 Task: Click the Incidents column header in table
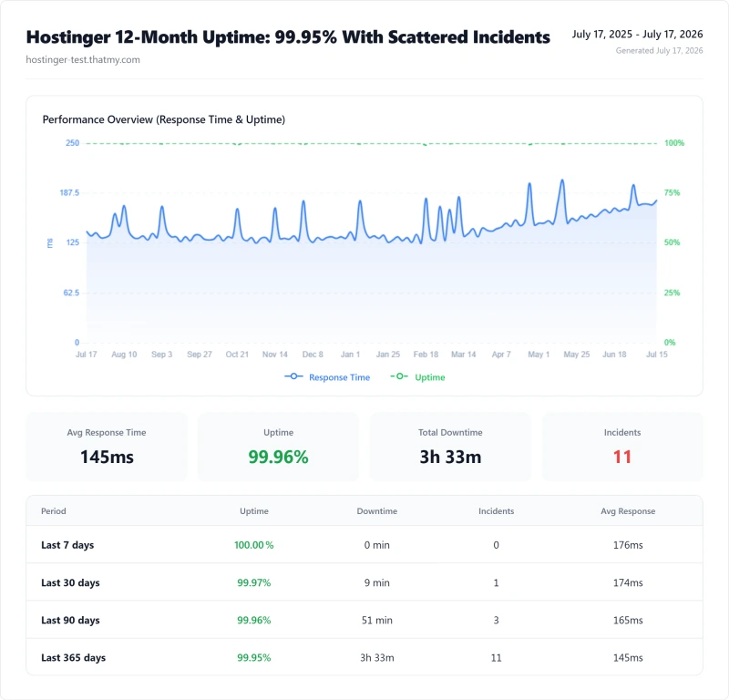(496, 511)
